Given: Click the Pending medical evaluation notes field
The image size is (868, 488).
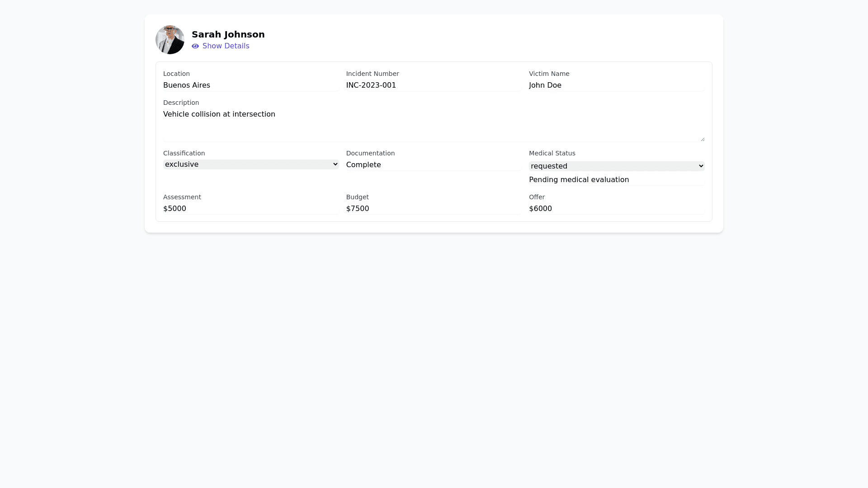Looking at the screenshot, I should [616, 180].
